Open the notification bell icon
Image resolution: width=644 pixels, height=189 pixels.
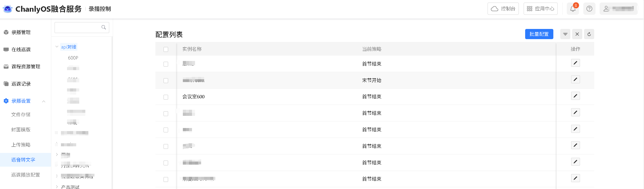(573, 9)
